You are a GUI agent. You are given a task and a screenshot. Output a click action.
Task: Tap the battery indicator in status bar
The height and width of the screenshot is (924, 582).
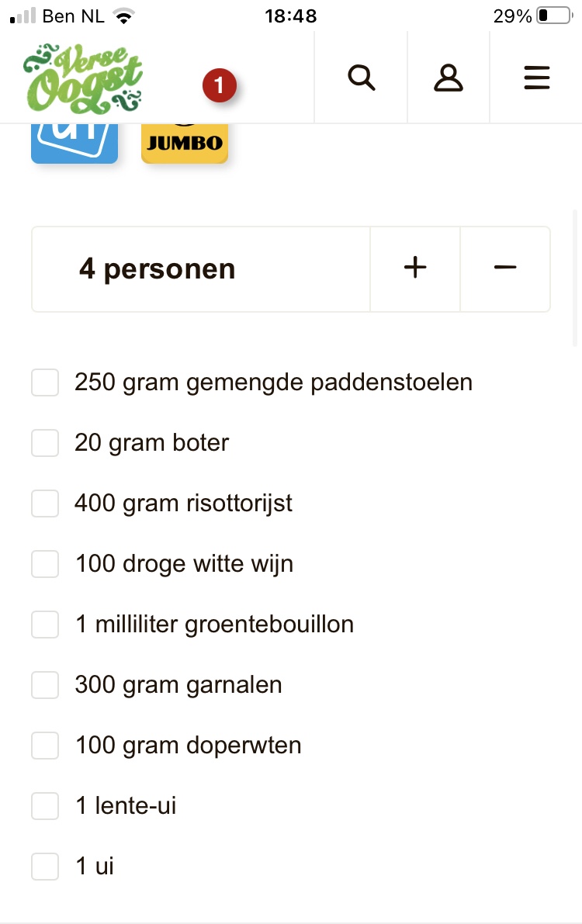pyautogui.click(x=553, y=16)
